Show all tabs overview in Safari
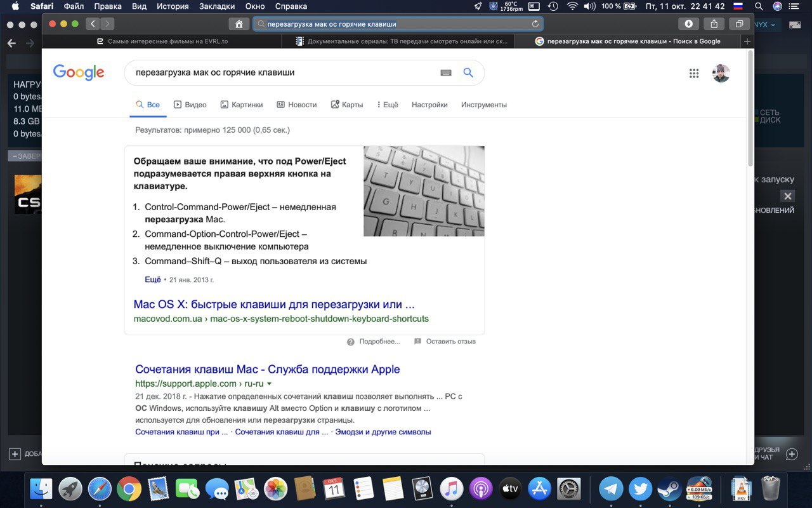Image resolution: width=812 pixels, height=508 pixels. [x=739, y=24]
